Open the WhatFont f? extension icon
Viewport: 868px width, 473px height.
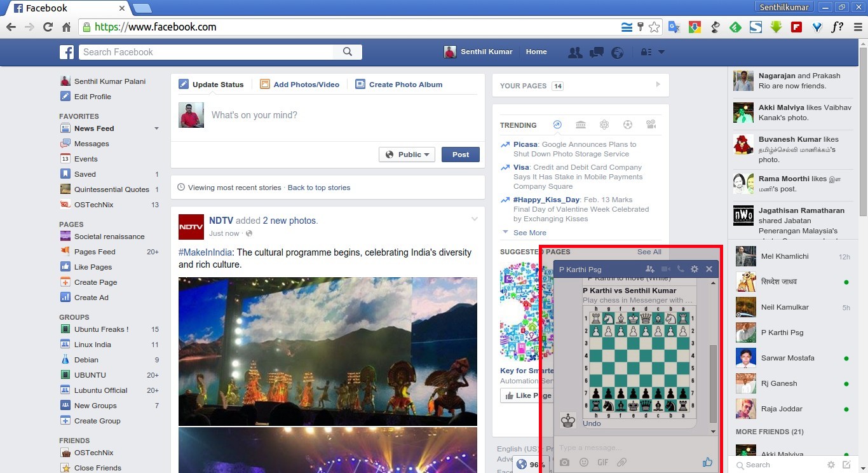point(837,27)
